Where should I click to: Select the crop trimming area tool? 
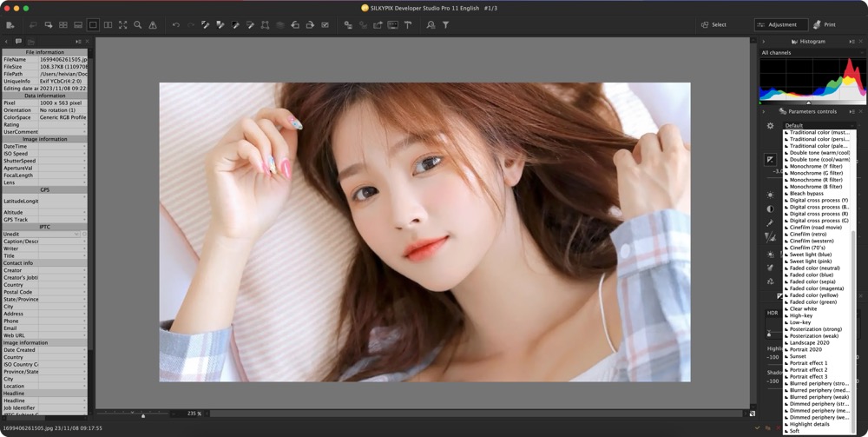pos(265,25)
